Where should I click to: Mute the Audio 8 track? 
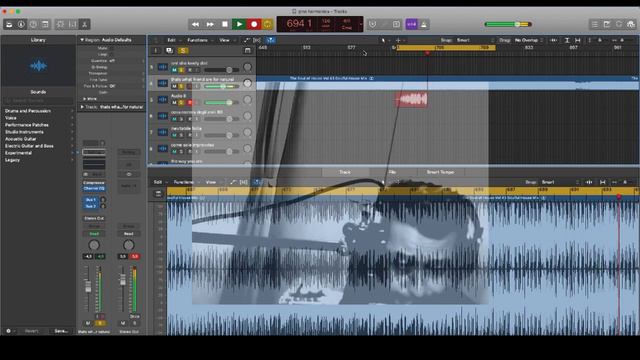tap(174, 102)
